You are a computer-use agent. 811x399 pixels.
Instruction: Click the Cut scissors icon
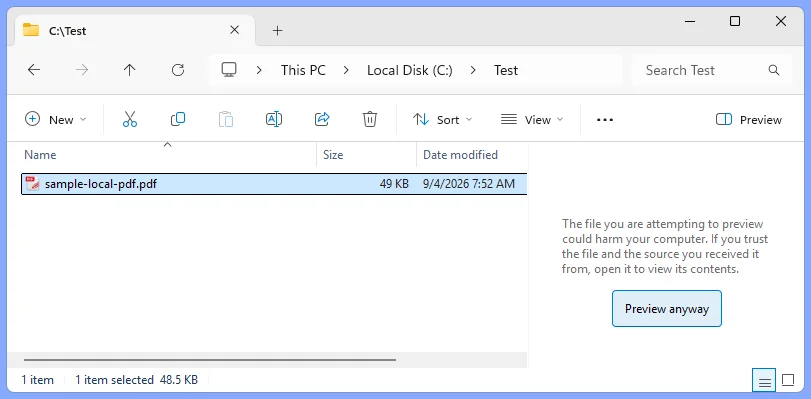click(130, 120)
